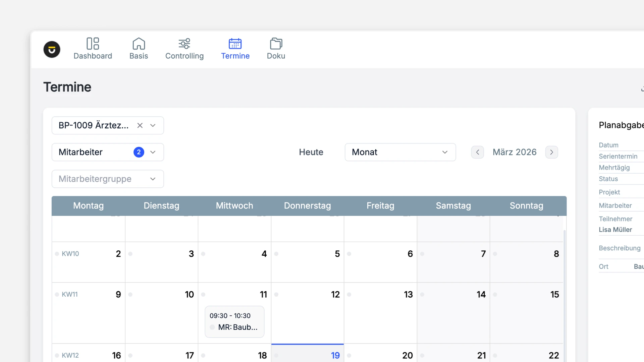Expand the Monat view selector
This screenshot has width=644, height=362.
tap(400, 152)
